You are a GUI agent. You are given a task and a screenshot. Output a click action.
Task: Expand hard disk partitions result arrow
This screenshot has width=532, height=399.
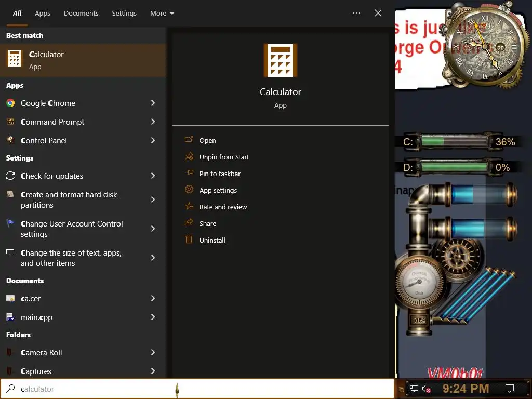pyautogui.click(x=153, y=199)
